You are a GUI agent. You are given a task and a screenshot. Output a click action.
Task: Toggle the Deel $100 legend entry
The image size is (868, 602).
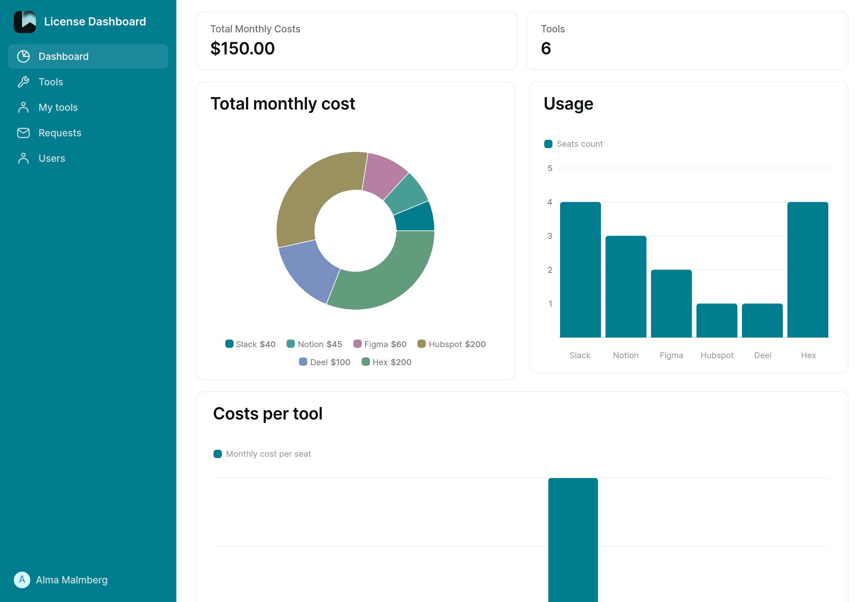coord(324,362)
